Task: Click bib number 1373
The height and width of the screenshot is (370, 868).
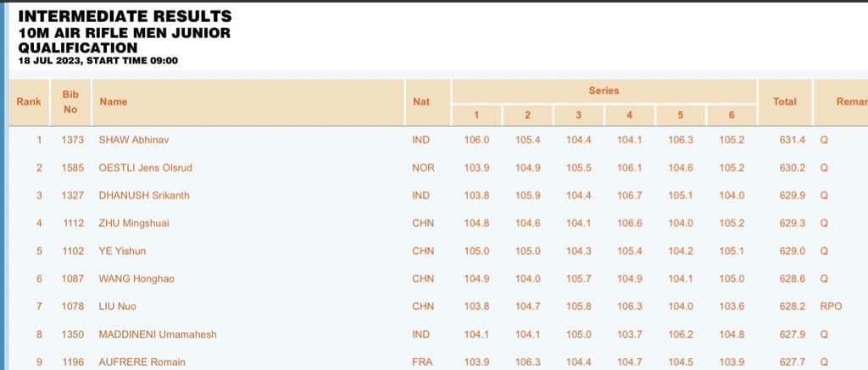Action: tap(73, 140)
